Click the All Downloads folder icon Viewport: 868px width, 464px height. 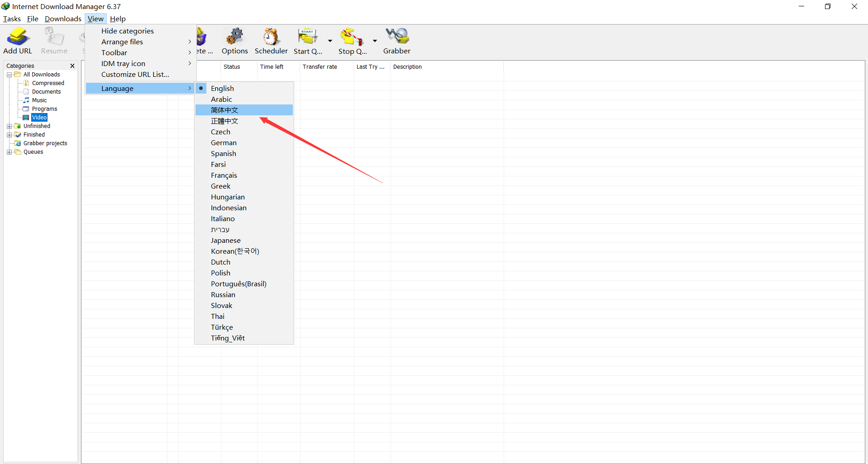tap(18, 75)
